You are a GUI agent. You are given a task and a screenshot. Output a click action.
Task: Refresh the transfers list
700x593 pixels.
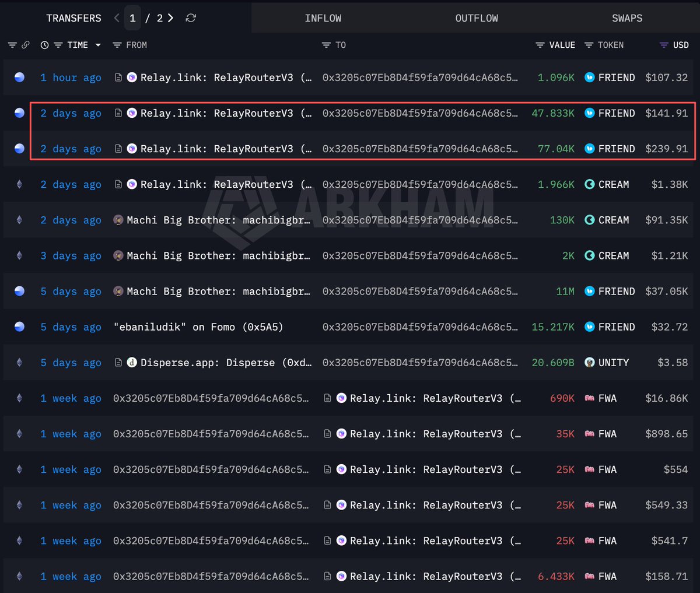[191, 18]
